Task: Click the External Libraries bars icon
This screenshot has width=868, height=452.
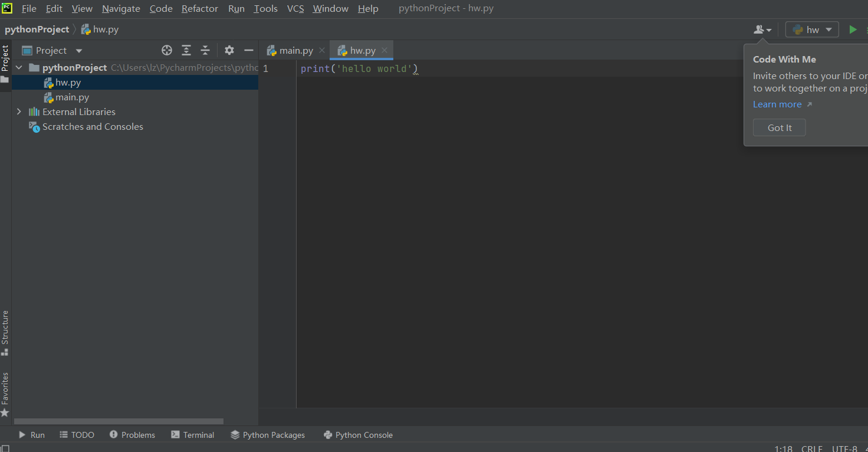Action: pos(34,112)
